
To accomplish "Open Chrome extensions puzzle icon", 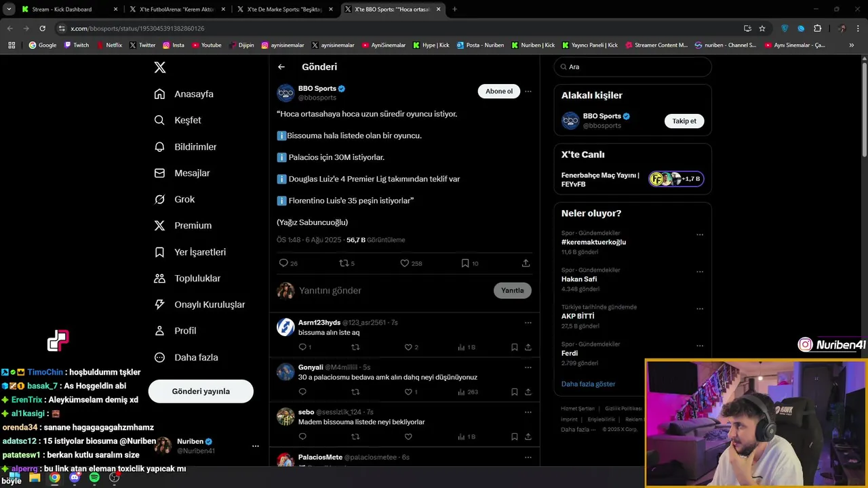I will (x=817, y=28).
